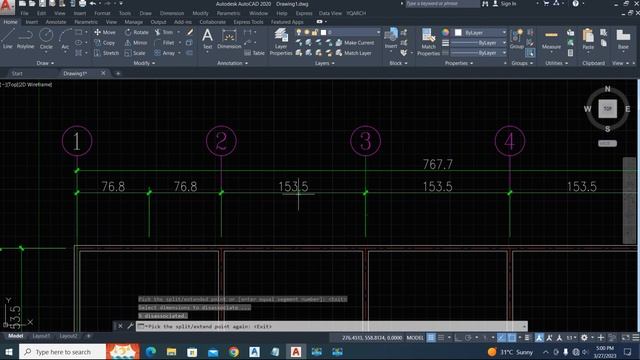Toggle ortho mode in status bar

[458, 338]
